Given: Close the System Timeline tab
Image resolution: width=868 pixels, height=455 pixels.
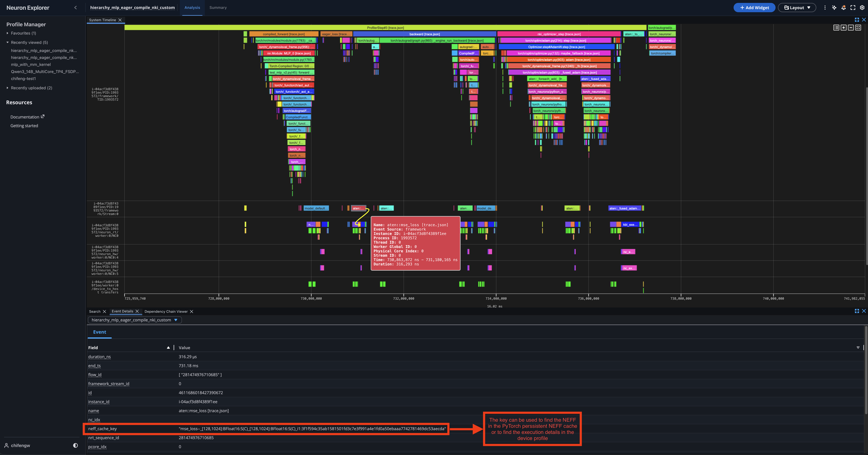Looking at the screenshot, I should point(120,20).
